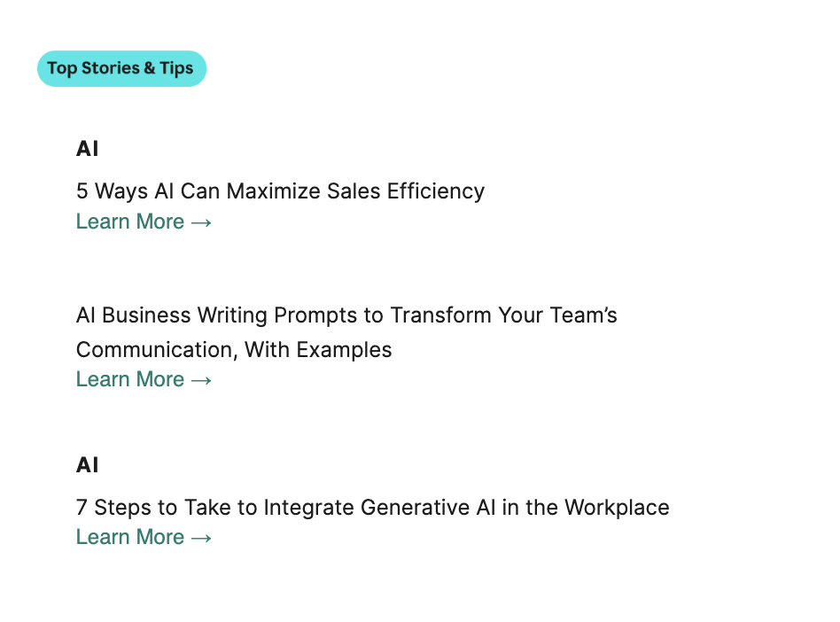Click the word Maximize in the Sales headline
Image resolution: width=840 pixels, height=622 pixels.
click(x=273, y=191)
